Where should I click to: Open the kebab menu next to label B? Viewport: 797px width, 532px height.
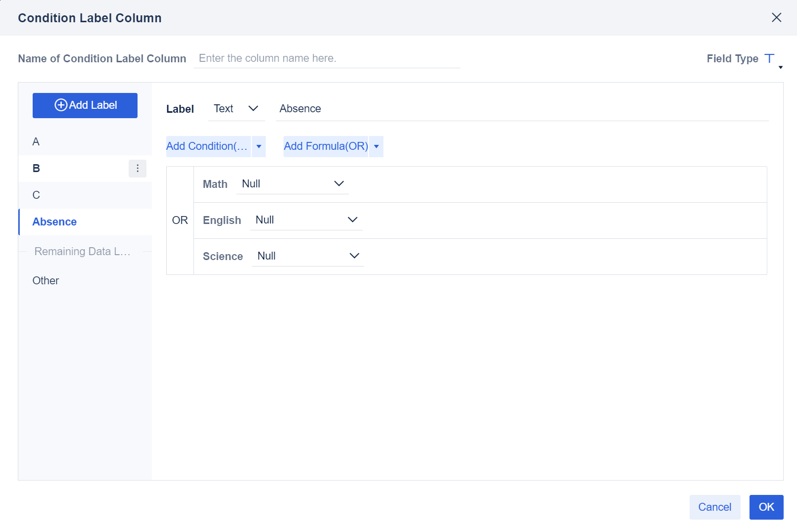pos(138,168)
